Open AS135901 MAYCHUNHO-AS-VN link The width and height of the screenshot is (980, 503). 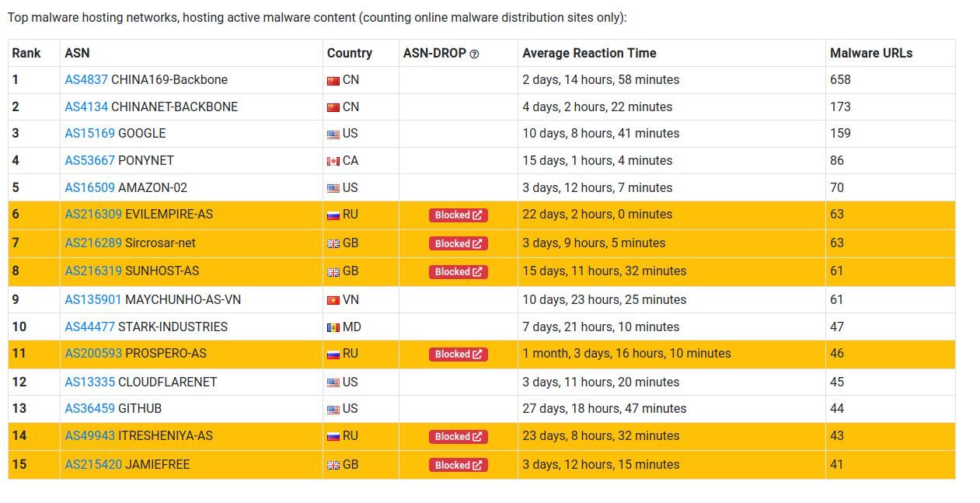93,299
